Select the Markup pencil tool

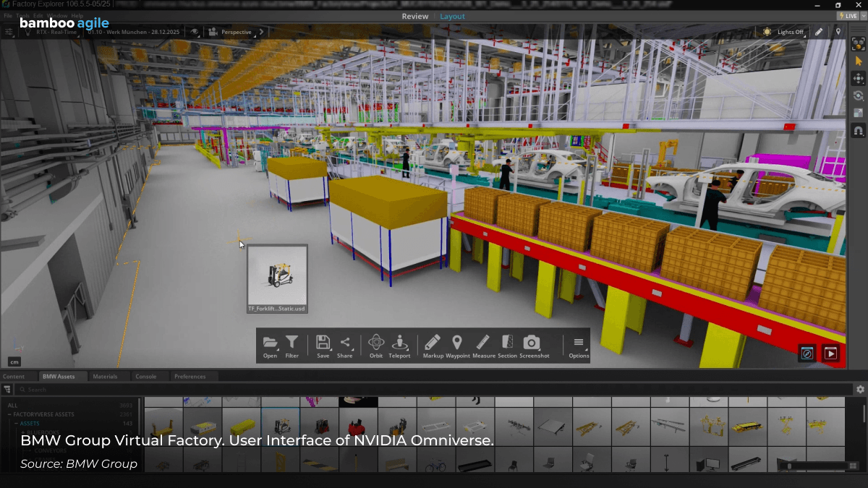point(432,343)
